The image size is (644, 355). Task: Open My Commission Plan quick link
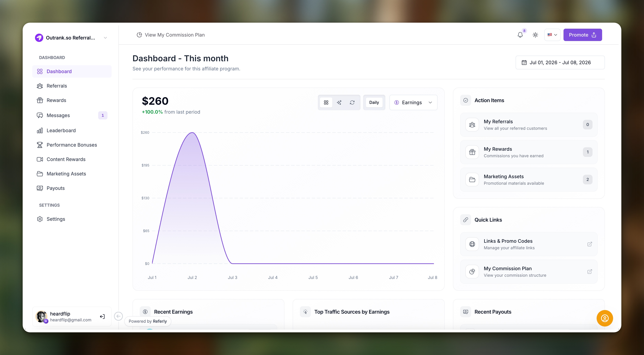click(529, 272)
